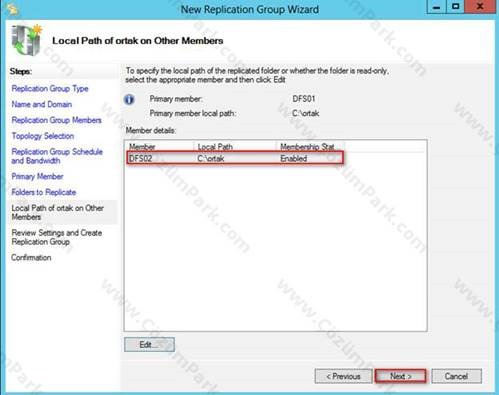This screenshot has height=395, width=499.
Task: Close the New Replication Group Wizard window
Action: click(480, 7)
